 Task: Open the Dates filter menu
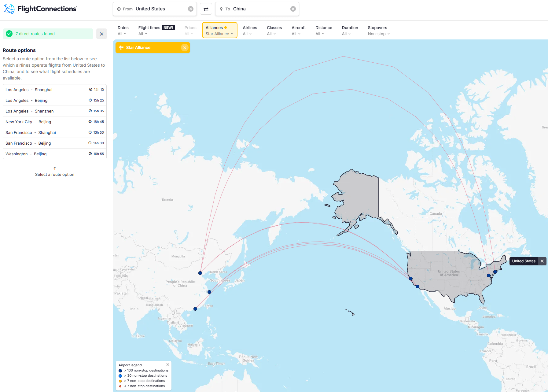[123, 31]
